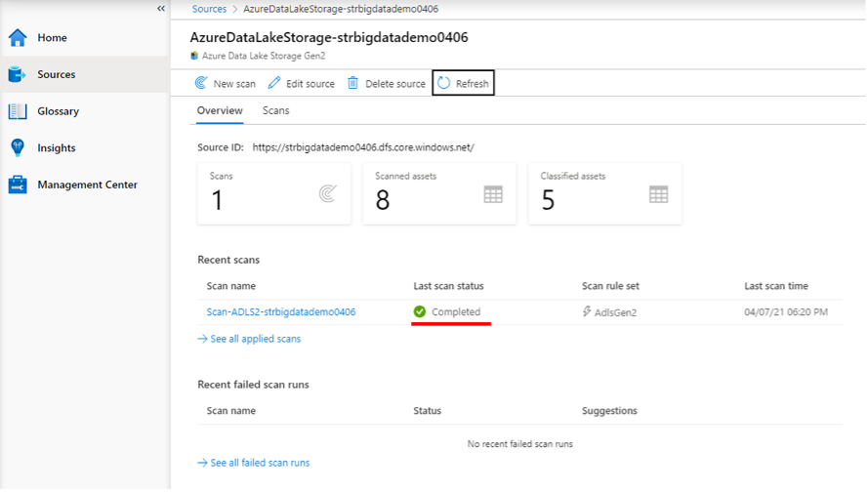
Task: Click the Edit source pencil icon
Action: 274,83
